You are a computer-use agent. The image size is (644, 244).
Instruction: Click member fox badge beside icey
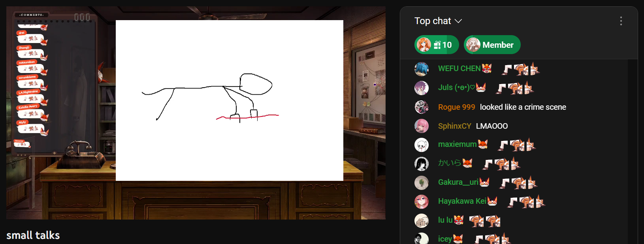pos(458,239)
